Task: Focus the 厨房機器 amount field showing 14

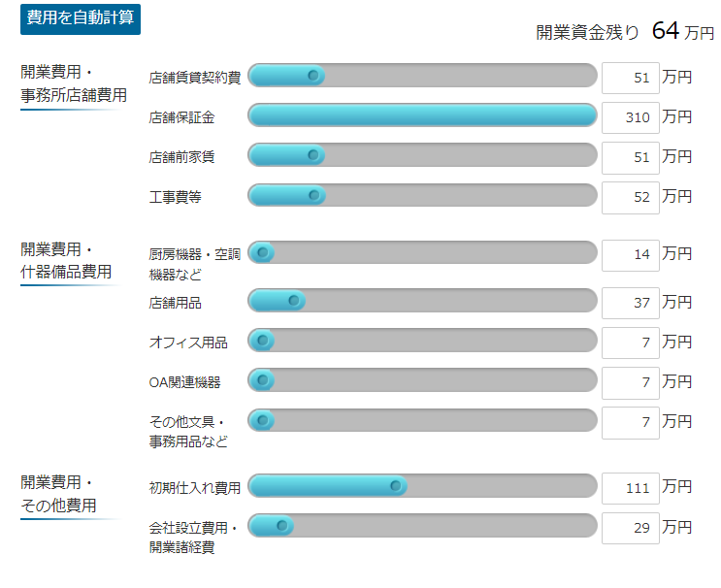Action: (631, 255)
